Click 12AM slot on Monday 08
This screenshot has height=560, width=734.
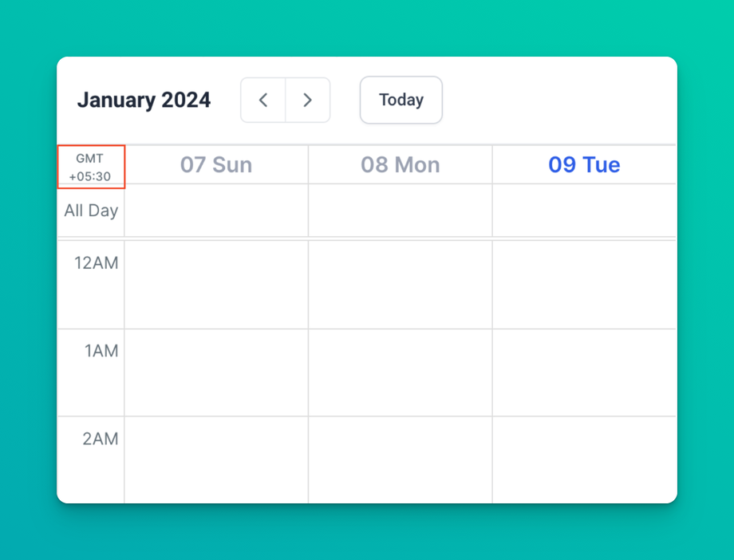pyautogui.click(x=400, y=285)
